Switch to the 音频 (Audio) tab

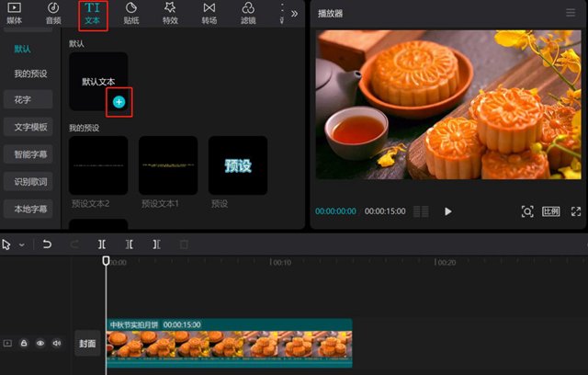coord(53,13)
